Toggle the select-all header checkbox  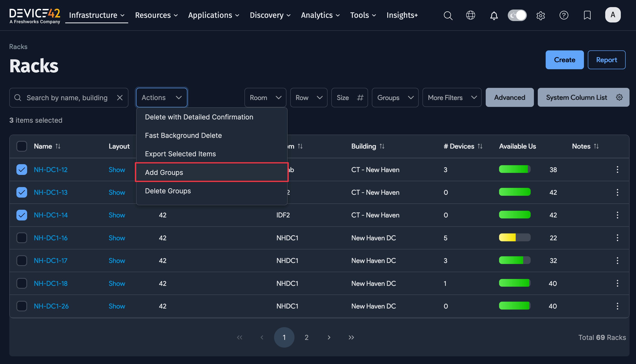tap(22, 146)
